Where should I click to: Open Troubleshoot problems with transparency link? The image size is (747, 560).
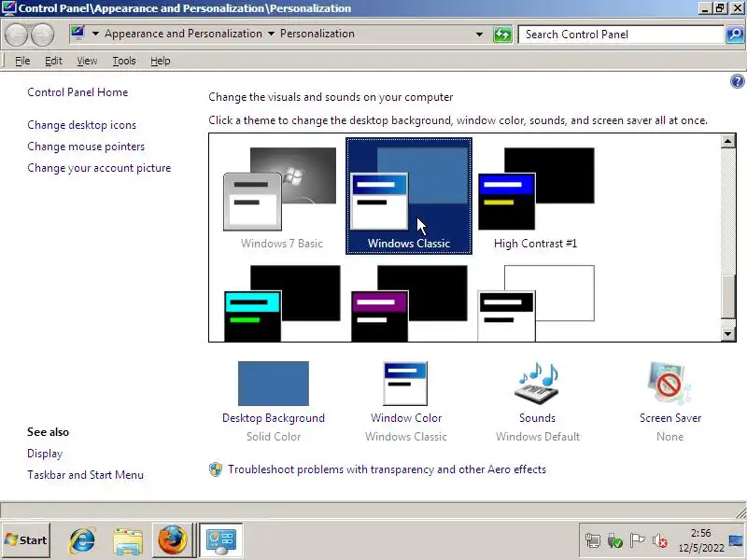pos(387,469)
